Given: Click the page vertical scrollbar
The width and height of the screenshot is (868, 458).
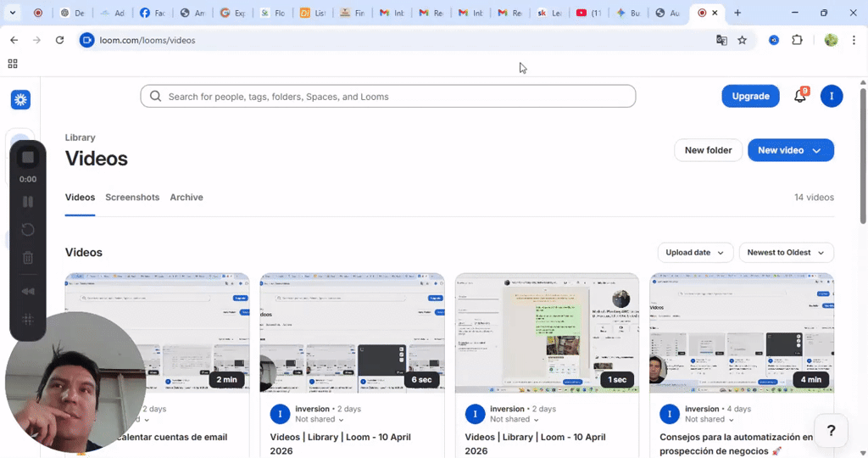Looking at the screenshot, I should (x=862, y=155).
